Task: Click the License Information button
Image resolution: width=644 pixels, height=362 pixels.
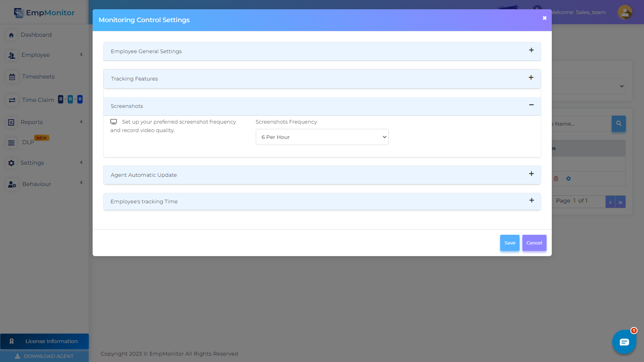Action: coord(44,341)
